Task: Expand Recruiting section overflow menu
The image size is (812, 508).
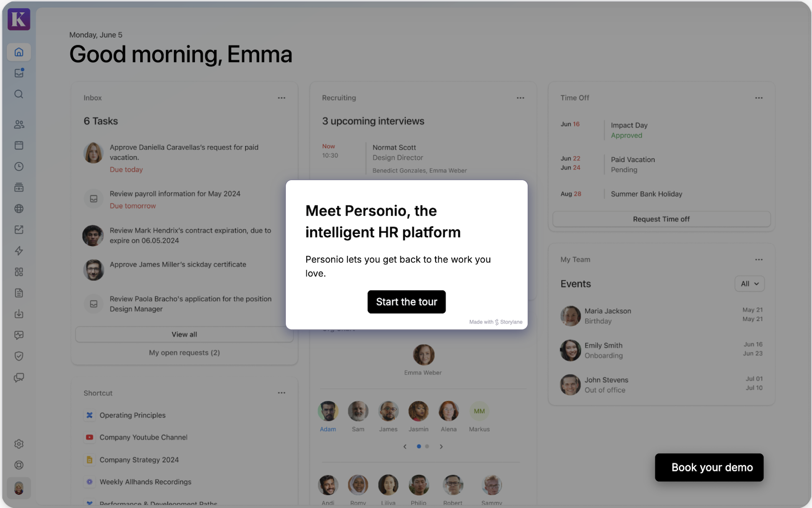Action: (x=520, y=98)
